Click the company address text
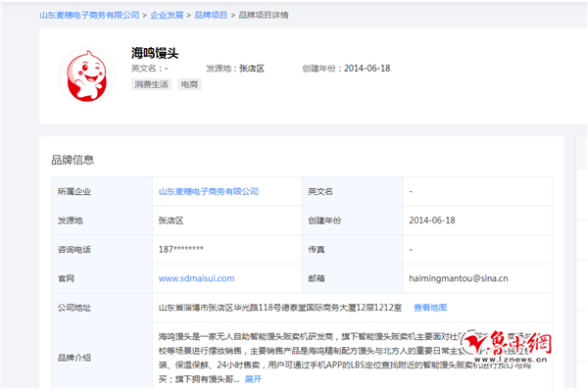 [x=279, y=308]
